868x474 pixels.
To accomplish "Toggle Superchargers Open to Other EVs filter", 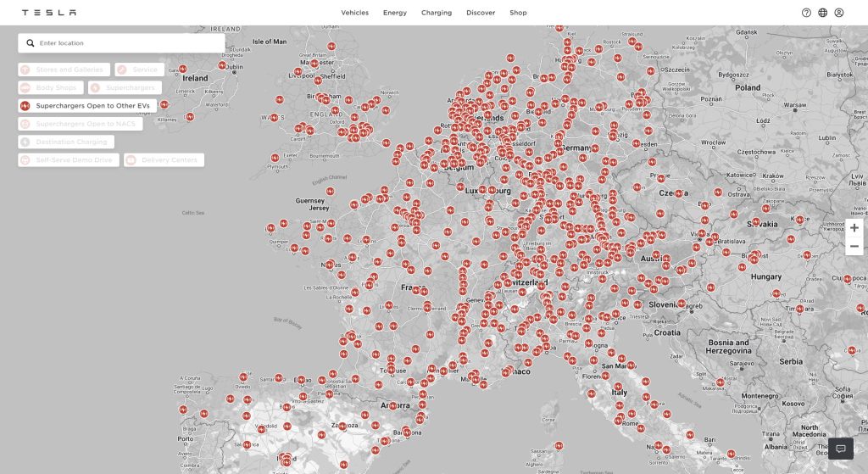I will (86, 106).
